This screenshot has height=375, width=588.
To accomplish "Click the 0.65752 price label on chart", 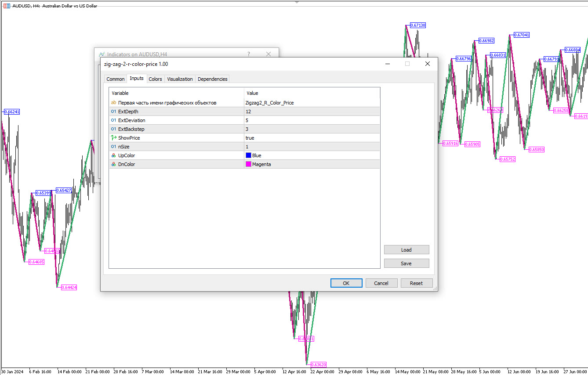I will pos(508,159).
